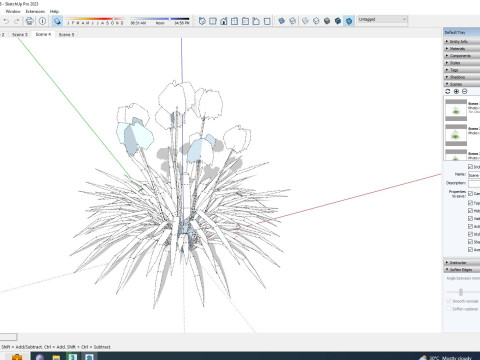Open the Untagged tag dropdown

(383, 20)
